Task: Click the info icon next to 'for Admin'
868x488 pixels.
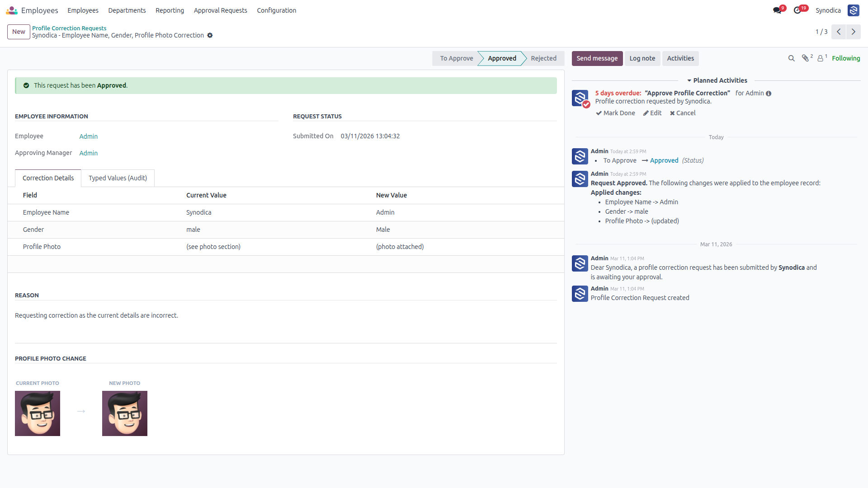Action: (769, 94)
